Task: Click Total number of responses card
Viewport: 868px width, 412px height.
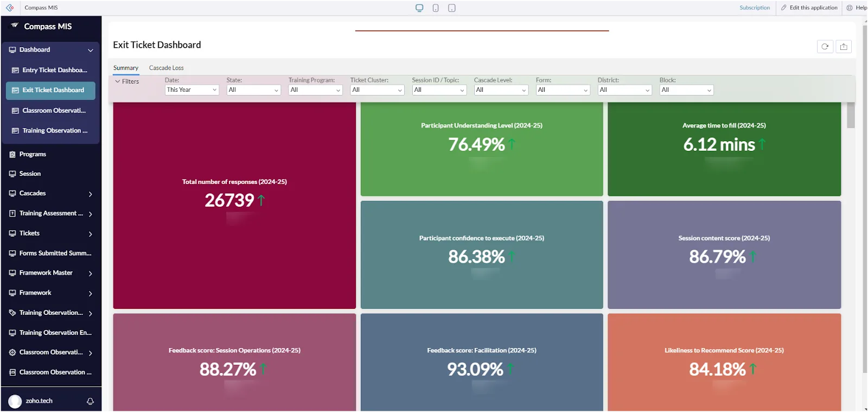Action: [x=234, y=206]
